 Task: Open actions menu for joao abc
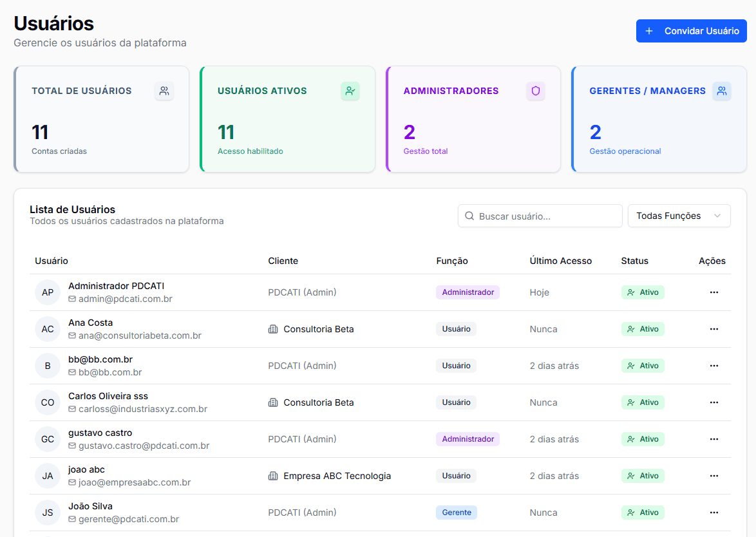714,475
